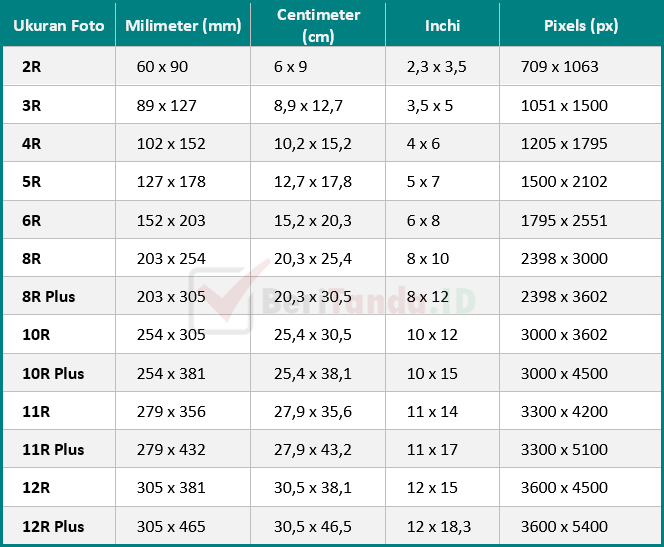The width and height of the screenshot is (664, 547).
Task: Select the 11 x 17 inch cell
Action: point(432,450)
